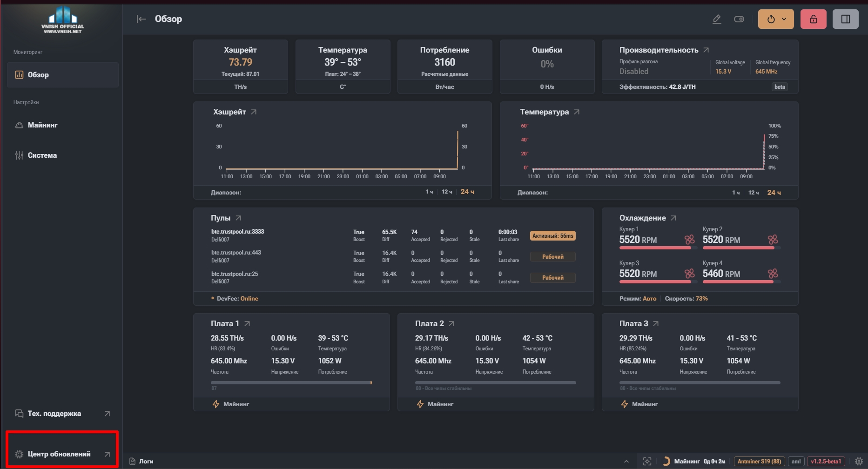Click the Кулер 4 fan icon

(x=773, y=274)
